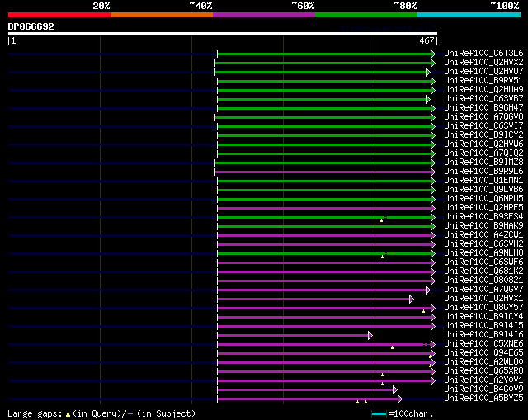The height and width of the screenshot is (420, 528).
Task: Click the arrowhead ending the A5BYZ5 alignment
Action: [x=399, y=399]
